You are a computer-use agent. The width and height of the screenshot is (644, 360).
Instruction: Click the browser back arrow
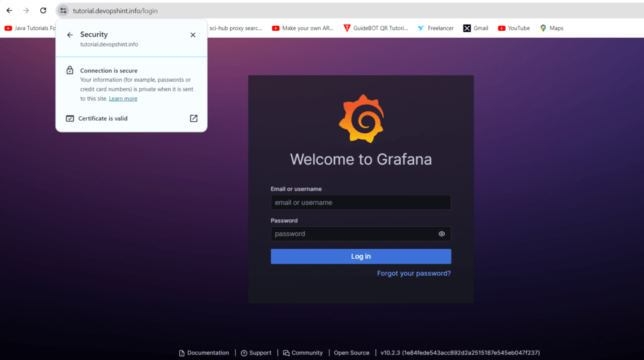tap(9, 11)
